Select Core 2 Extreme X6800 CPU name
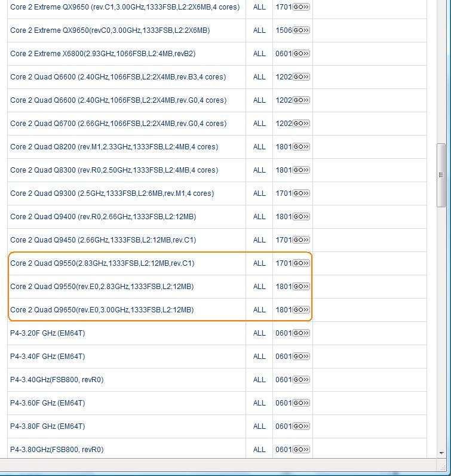The width and height of the screenshot is (451, 476). pos(103,54)
